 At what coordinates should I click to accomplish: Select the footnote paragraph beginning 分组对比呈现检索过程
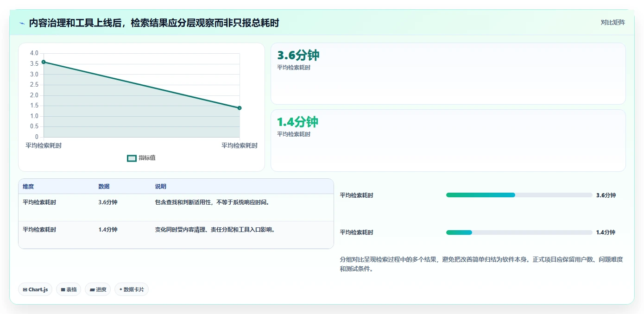[x=481, y=264]
